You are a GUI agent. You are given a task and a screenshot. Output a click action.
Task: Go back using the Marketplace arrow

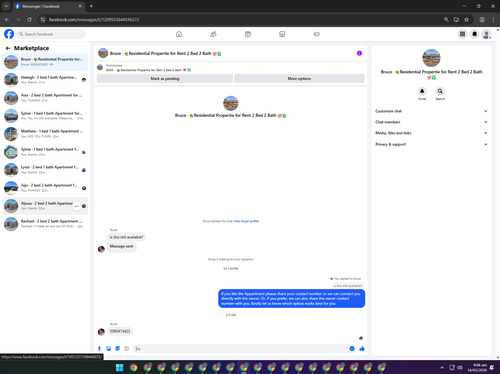(x=8, y=48)
